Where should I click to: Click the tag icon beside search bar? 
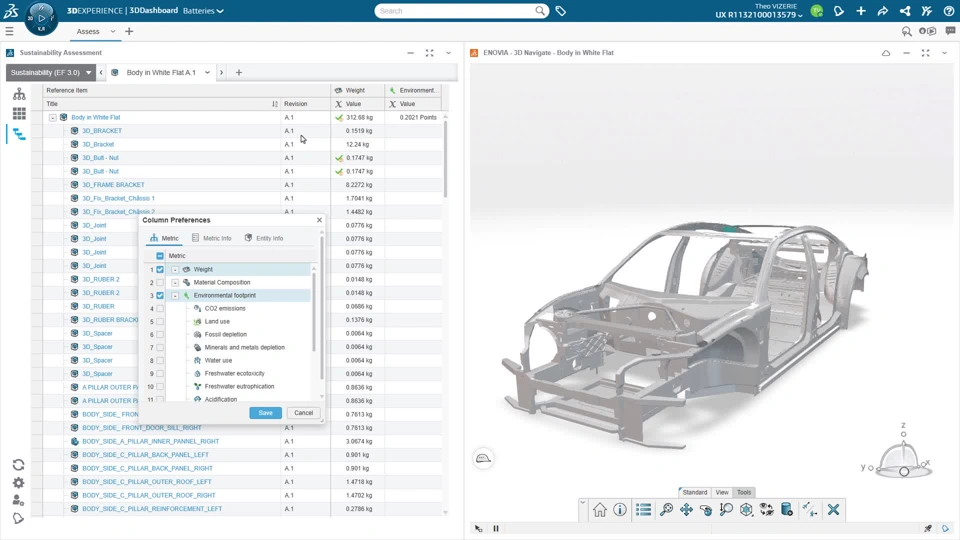561,11
